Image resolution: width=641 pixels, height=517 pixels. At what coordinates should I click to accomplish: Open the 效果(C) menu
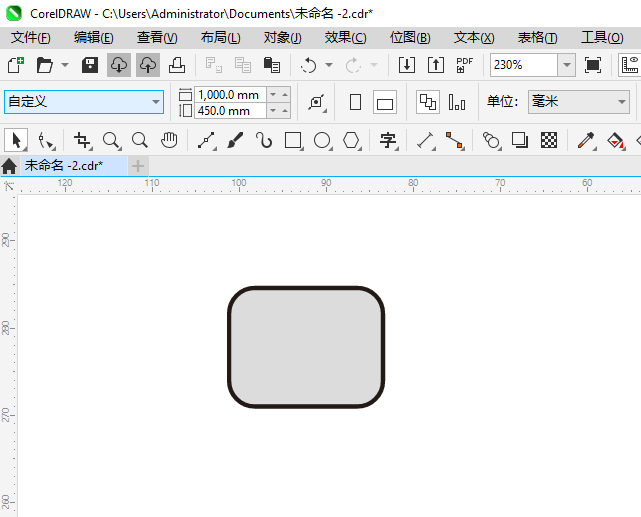point(345,37)
